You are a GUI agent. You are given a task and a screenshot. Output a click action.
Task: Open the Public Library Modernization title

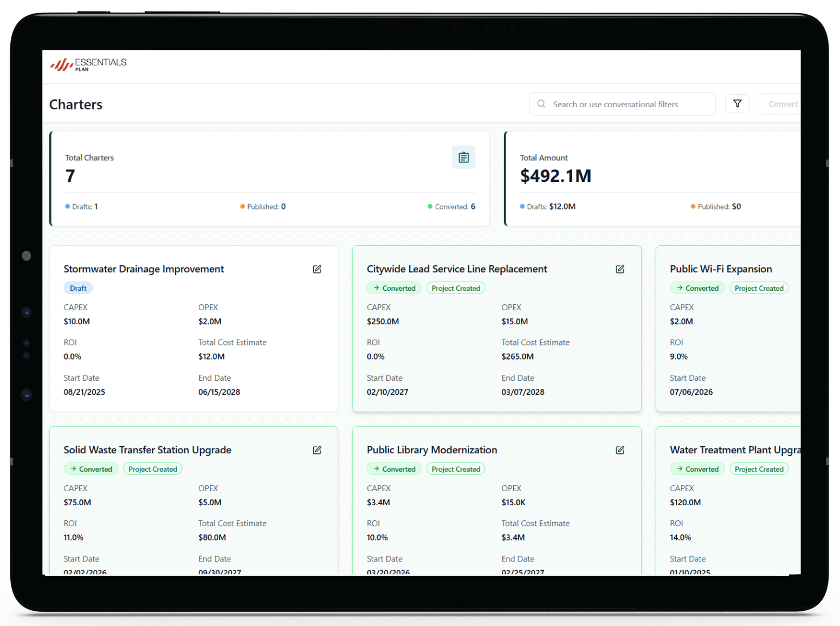(431, 450)
